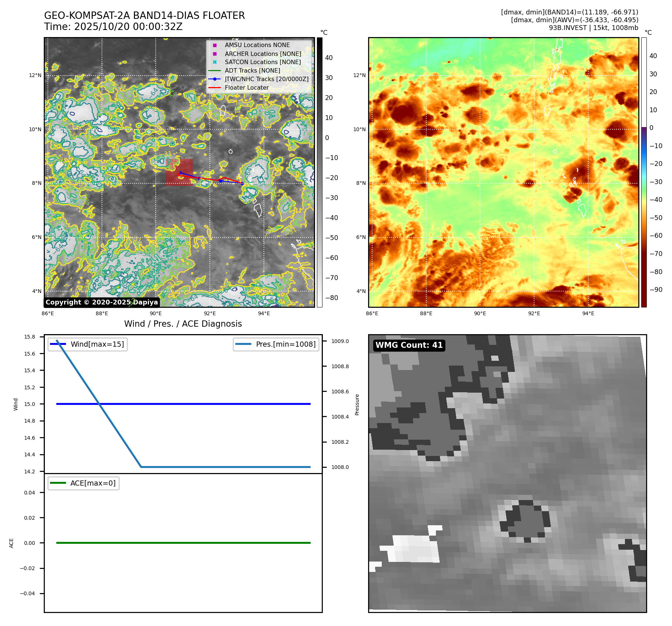Click the blue Wind[max=15] legend line sample

[x=58, y=344]
